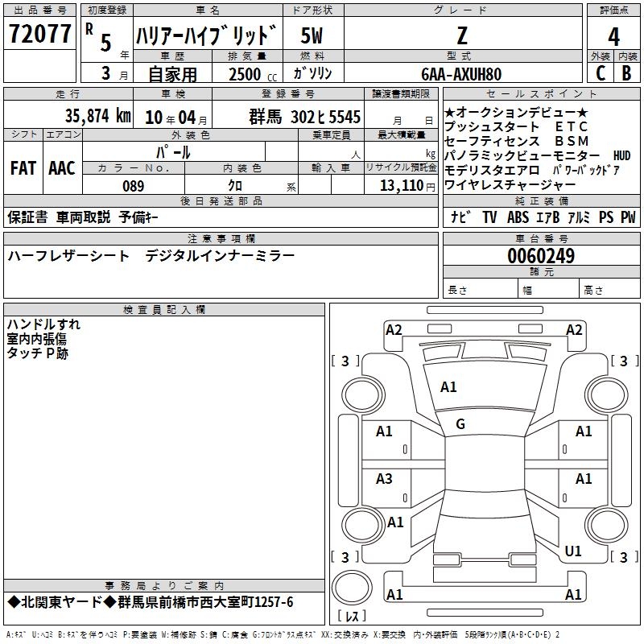The height and width of the screenshot is (644, 644).
Task: Click the exterior grade C cell
Action: pos(600,73)
